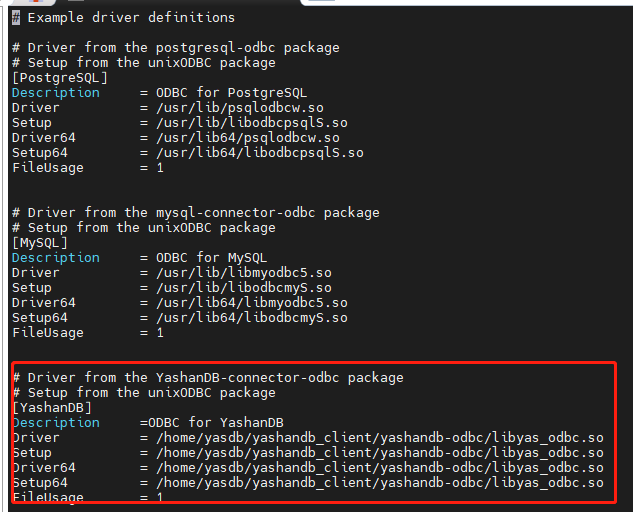Click the /usr/lib64/libodbcpsqlS.so setup path
Screen dimensions: 633x512
260,153
